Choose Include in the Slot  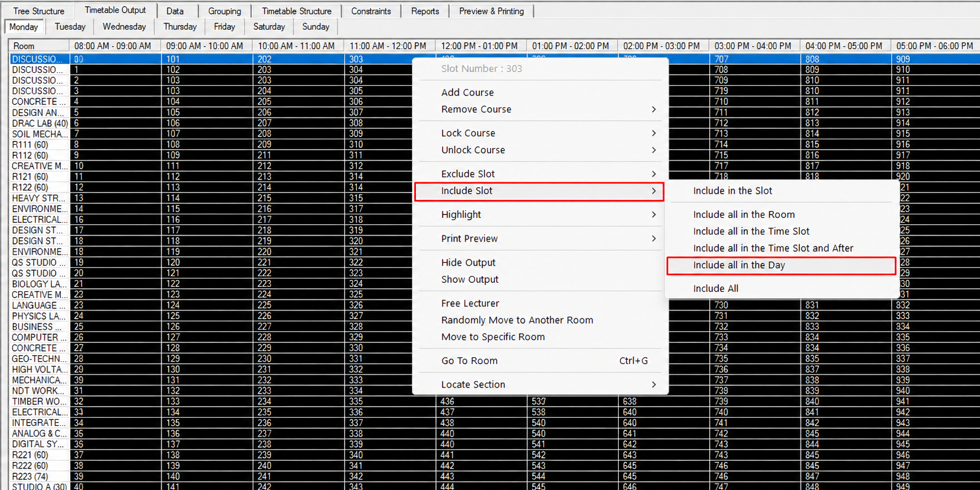(782, 191)
